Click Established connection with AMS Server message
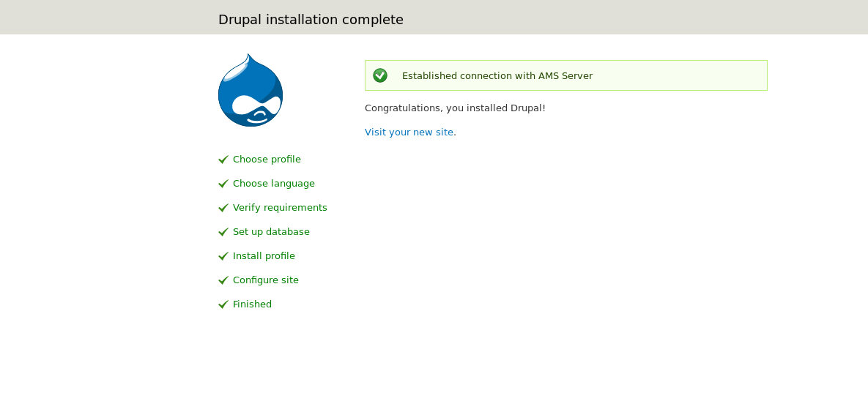This screenshot has height=404, width=868. point(497,76)
